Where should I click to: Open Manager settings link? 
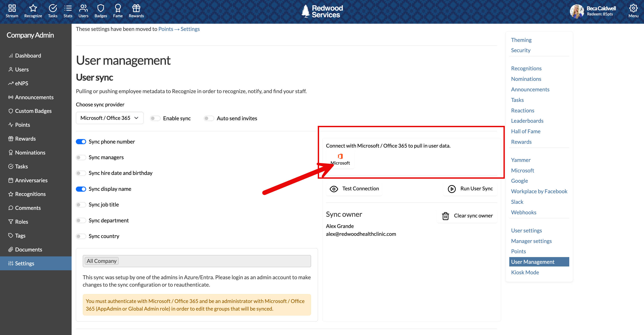(531, 241)
